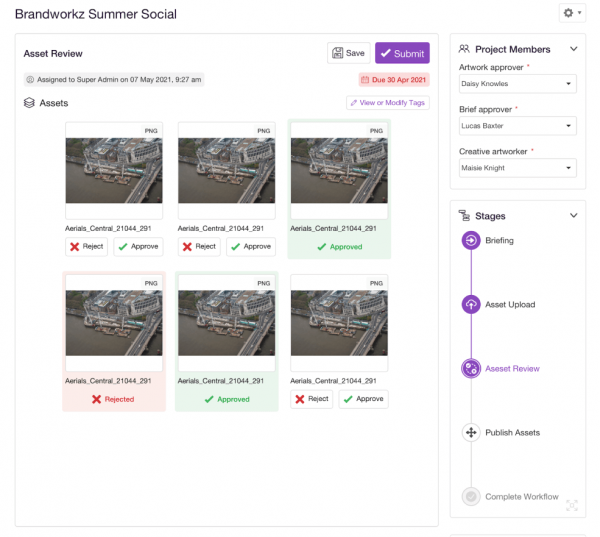Reject the second asset in top row
The width and height of the screenshot is (600, 537).
(199, 246)
